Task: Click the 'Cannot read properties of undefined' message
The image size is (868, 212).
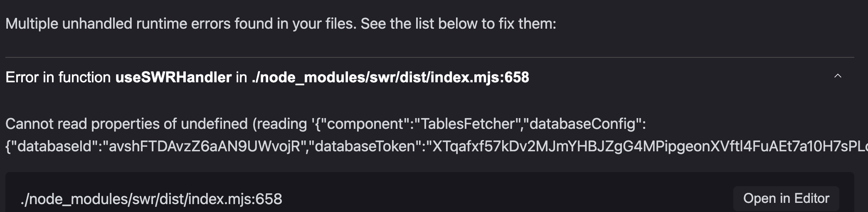Action: point(126,124)
